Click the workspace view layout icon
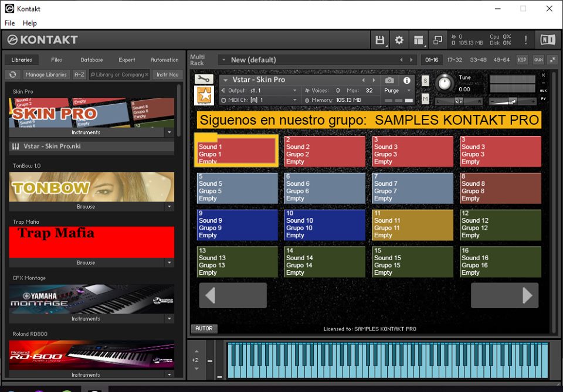Image resolution: width=563 pixels, height=392 pixels. tap(418, 39)
